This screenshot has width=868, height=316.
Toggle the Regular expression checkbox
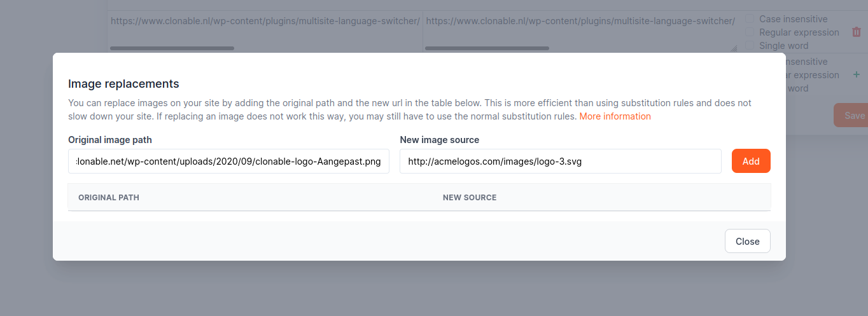(x=750, y=32)
